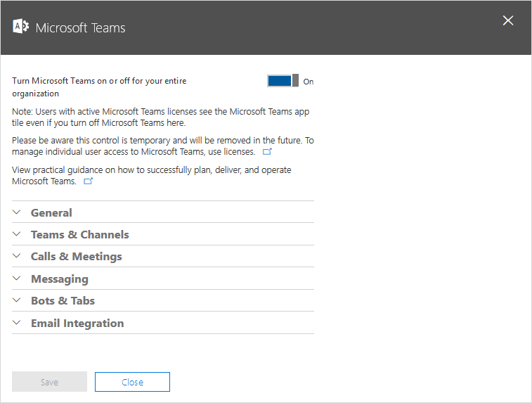Open the Messaging section heading

pos(60,279)
